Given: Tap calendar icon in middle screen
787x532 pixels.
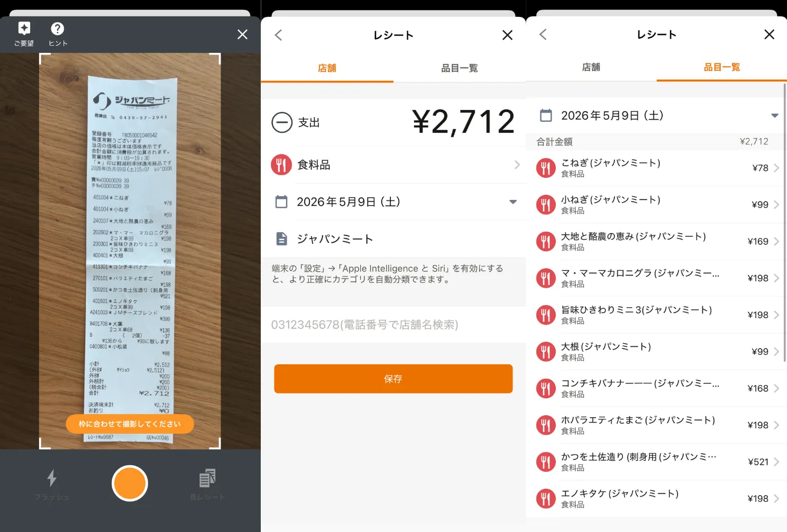Looking at the screenshot, I should pos(281,201).
